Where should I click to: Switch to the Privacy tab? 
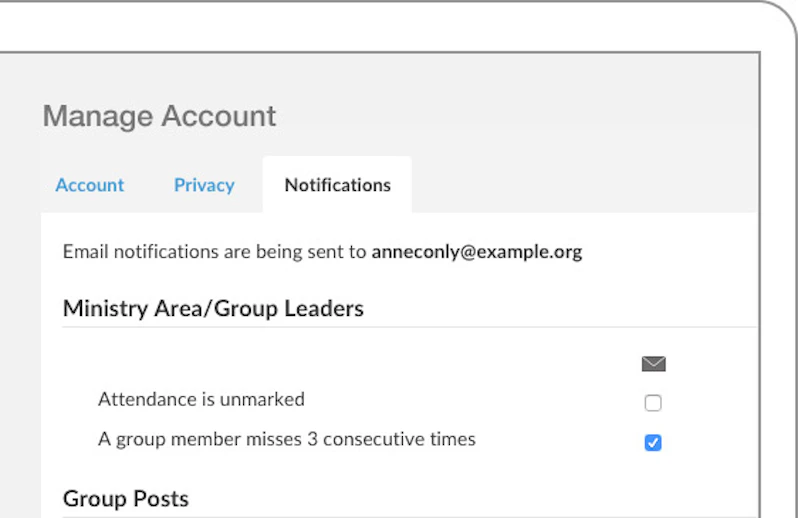(204, 185)
